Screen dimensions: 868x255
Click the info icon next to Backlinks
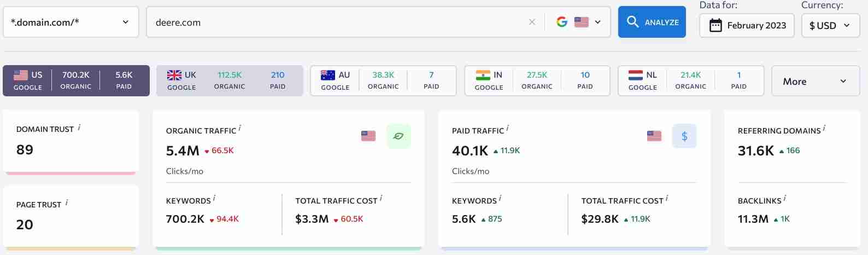785,199
